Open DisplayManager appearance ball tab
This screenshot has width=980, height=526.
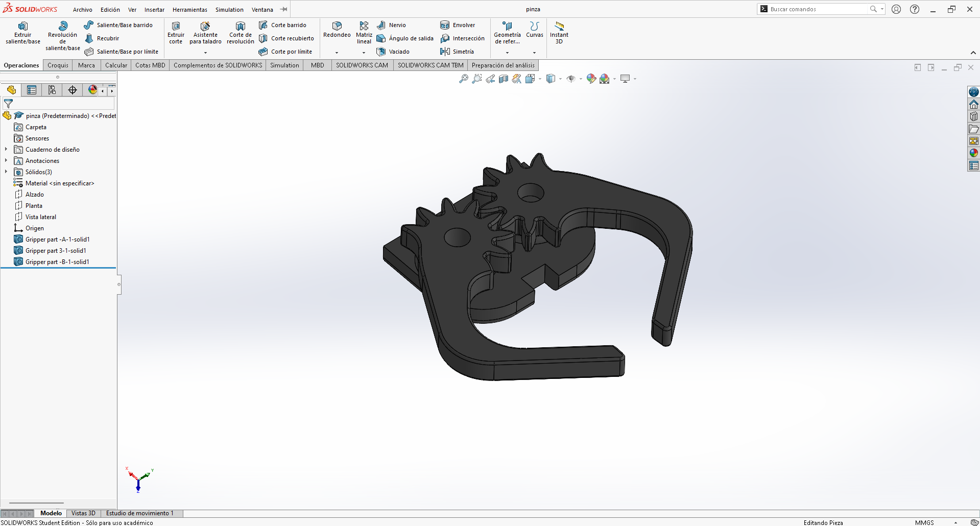pyautogui.click(x=92, y=90)
